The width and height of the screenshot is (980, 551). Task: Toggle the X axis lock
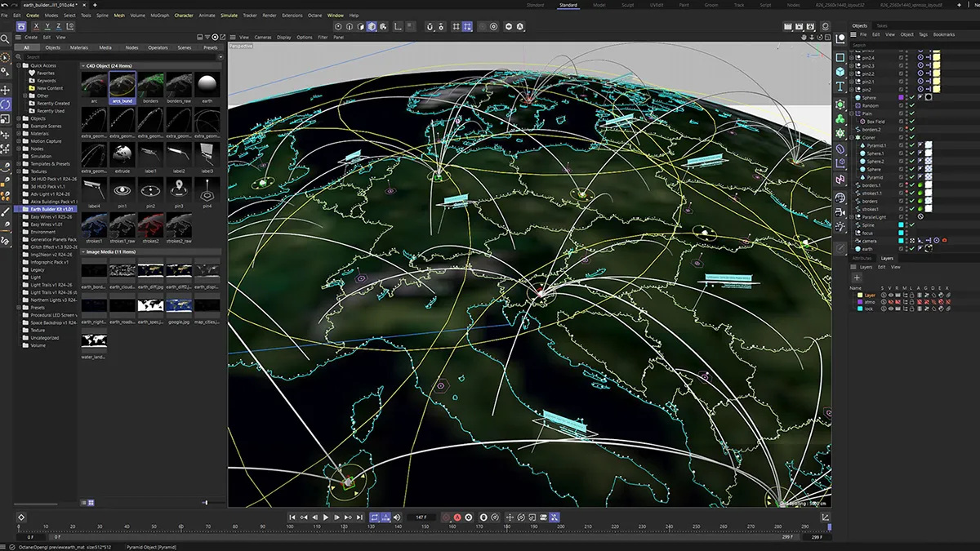35,27
